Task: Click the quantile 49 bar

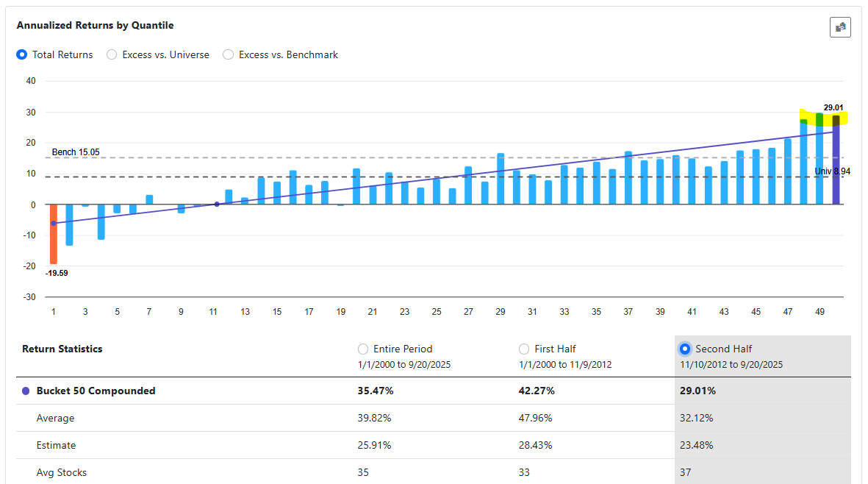Action: click(x=819, y=159)
